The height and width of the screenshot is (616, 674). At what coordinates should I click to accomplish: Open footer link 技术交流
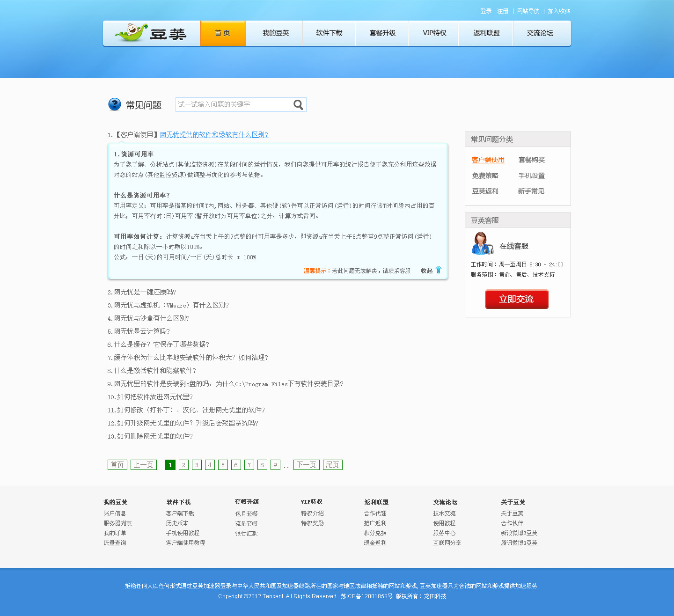pyautogui.click(x=444, y=513)
